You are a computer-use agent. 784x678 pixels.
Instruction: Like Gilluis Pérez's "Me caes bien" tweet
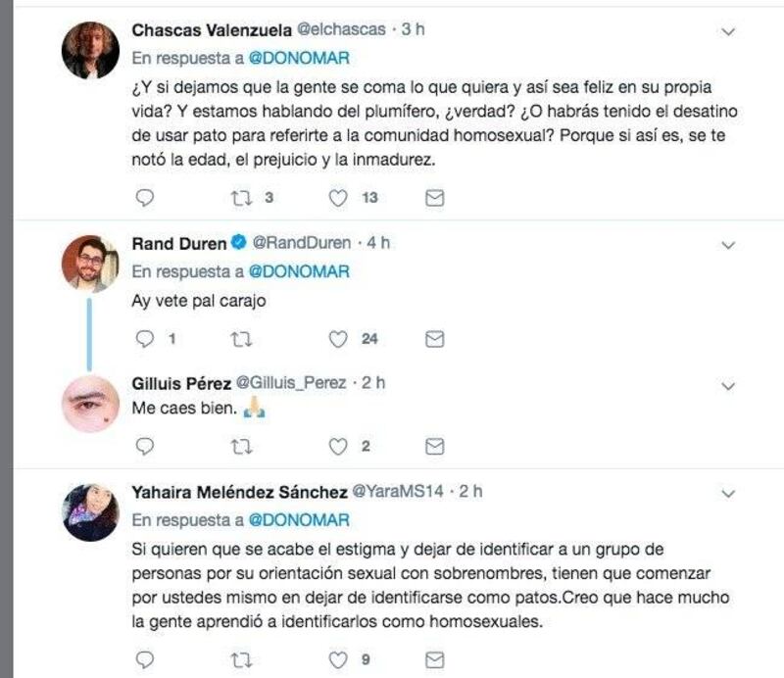pyautogui.click(x=338, y=446)
